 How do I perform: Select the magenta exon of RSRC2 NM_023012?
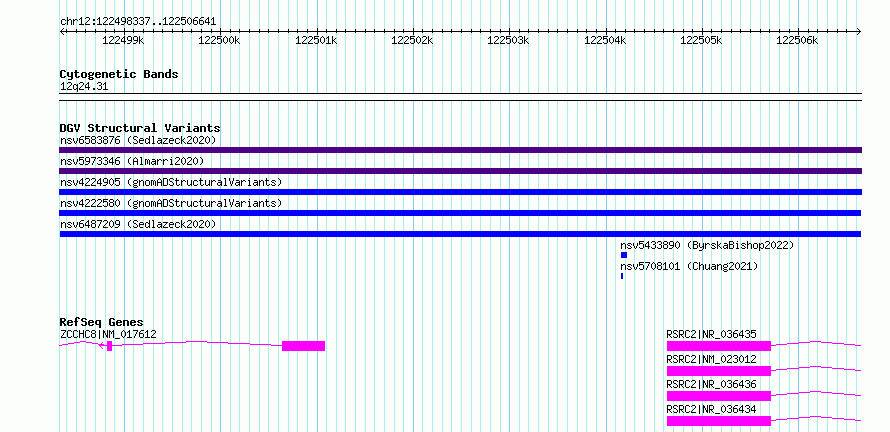point(719,371)
